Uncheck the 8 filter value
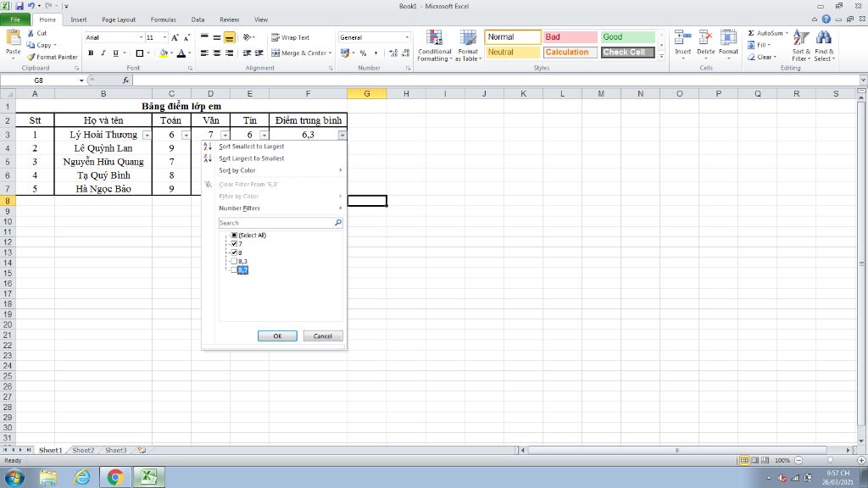The image size is (868, 488). click(x=234, y=252)
